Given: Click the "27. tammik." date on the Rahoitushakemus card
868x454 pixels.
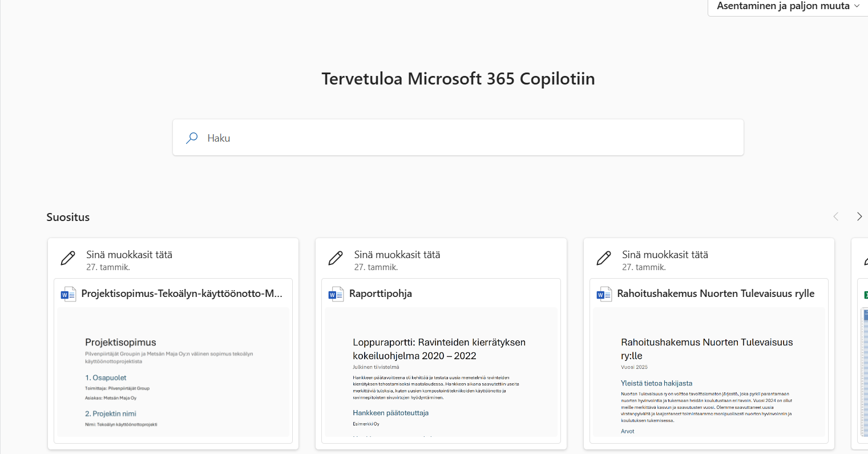Looking at the screenshot, I should pos(644,267).
